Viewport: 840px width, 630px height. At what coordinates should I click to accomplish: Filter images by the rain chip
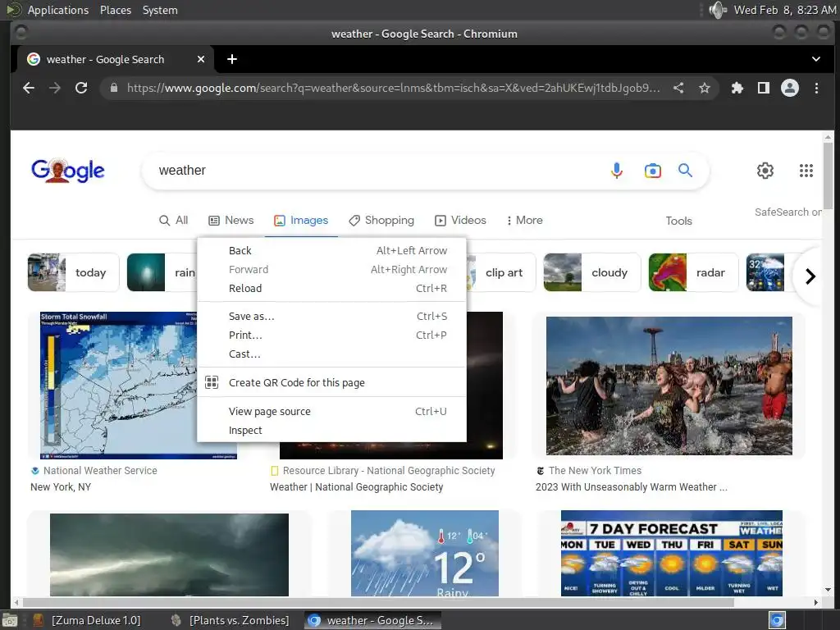pos(162,272)
